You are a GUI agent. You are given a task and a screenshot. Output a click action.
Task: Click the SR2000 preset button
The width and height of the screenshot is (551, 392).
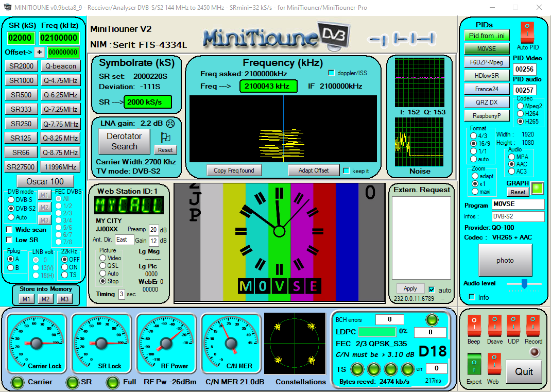pyautogui.click(x=22, y=66)
